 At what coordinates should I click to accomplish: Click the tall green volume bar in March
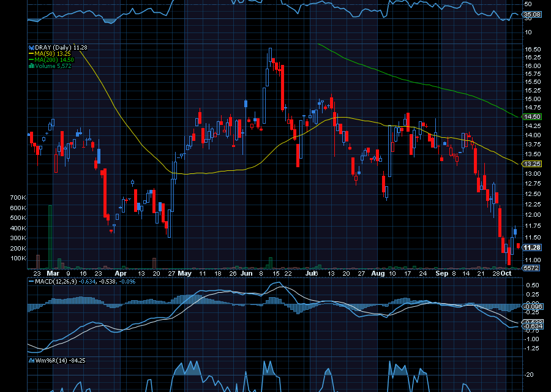coord(50,236)
